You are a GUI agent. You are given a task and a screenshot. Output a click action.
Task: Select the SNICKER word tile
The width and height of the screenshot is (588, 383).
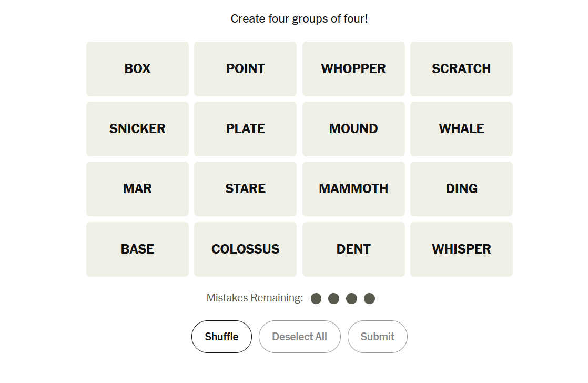tap(137, 129)
